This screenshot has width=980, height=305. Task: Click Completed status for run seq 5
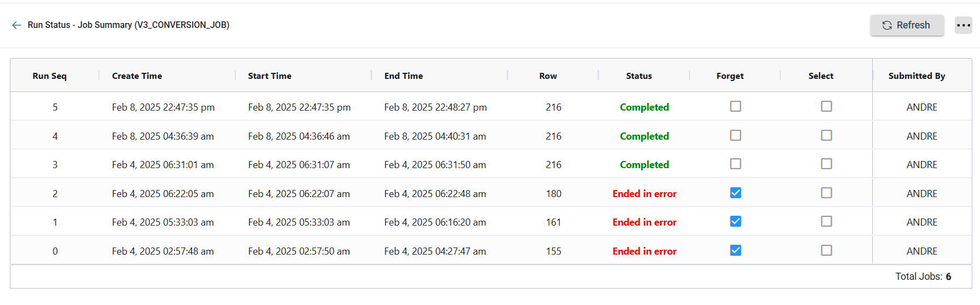[x=644, y=107]
